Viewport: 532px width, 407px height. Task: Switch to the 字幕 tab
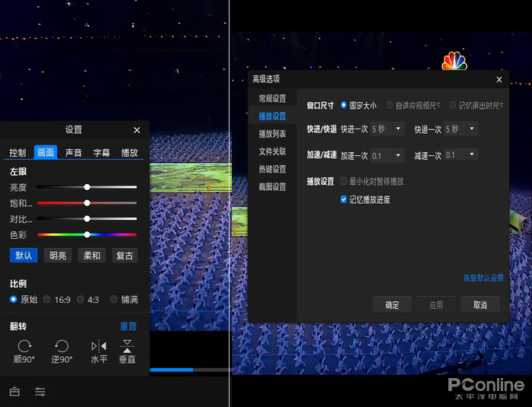coord(101,153)
